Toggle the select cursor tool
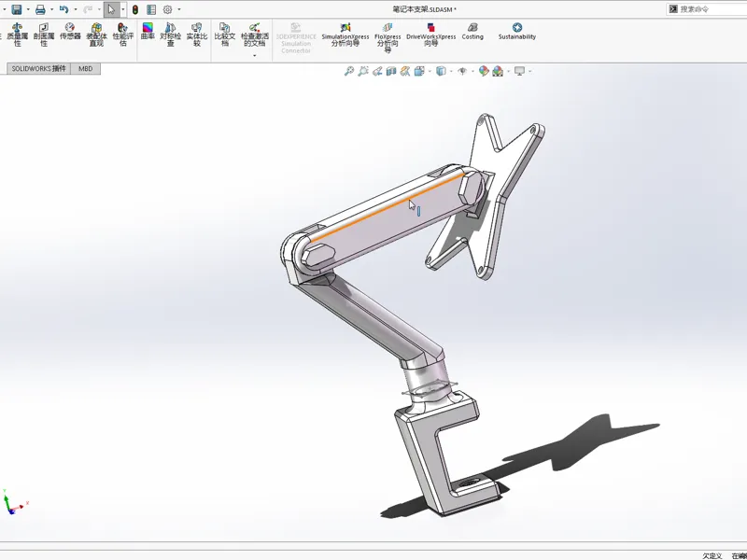 [111, 9]
